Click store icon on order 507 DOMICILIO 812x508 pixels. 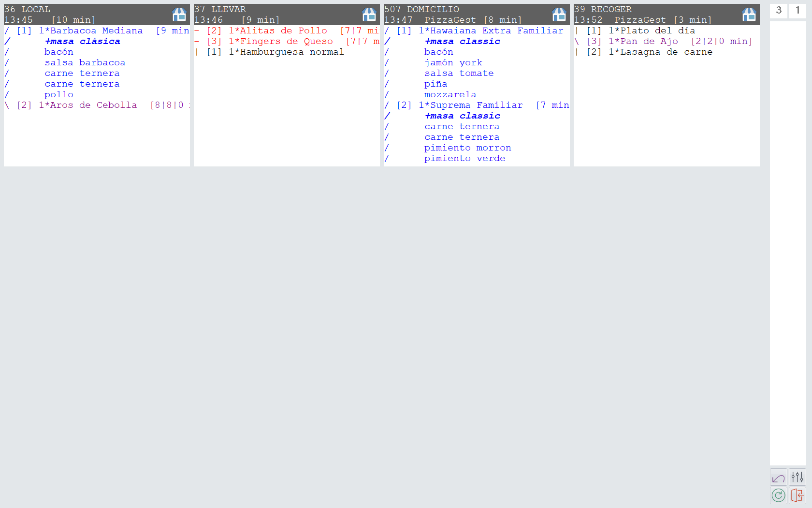point(559,15)
